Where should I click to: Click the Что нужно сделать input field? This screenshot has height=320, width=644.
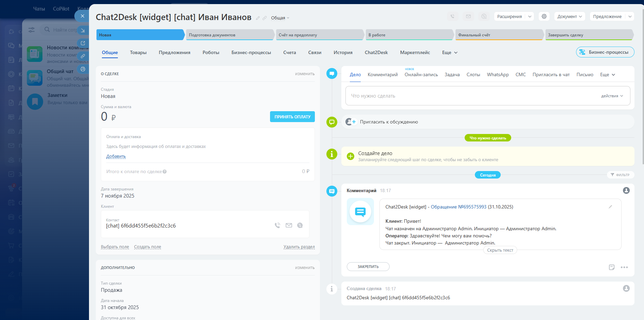[x=469, y=96]
